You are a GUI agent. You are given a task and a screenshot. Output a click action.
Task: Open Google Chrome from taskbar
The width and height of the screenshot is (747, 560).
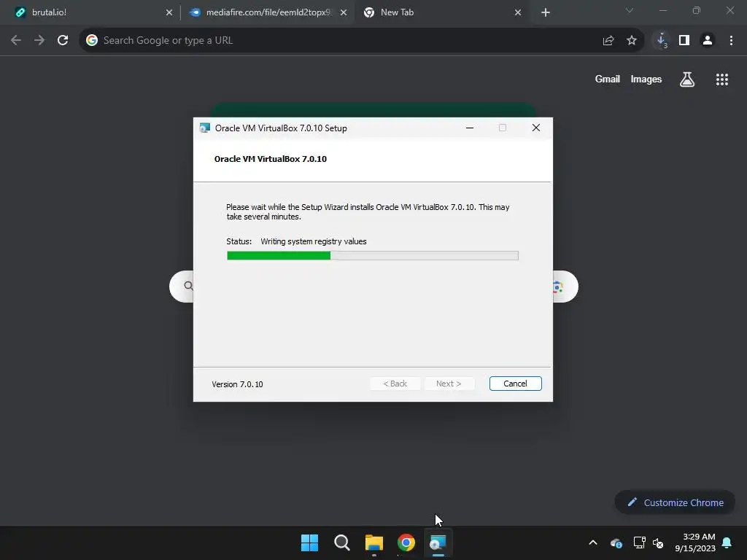[x=406, y=542]
